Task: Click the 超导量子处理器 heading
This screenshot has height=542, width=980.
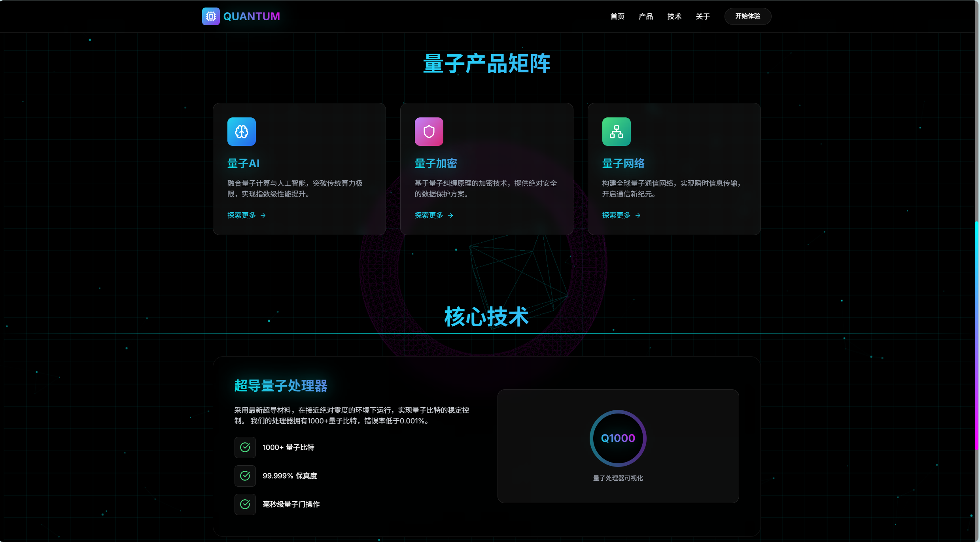Action: pyautogui.click(x=281, y=385)
